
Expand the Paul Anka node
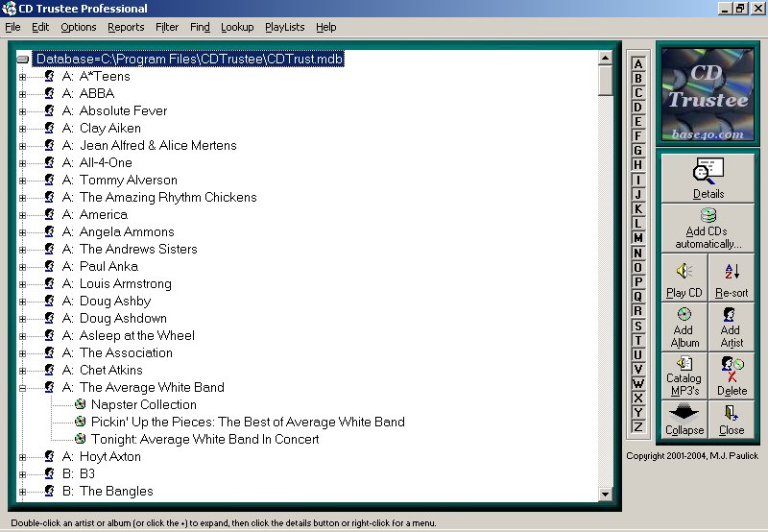click(22, 267)
